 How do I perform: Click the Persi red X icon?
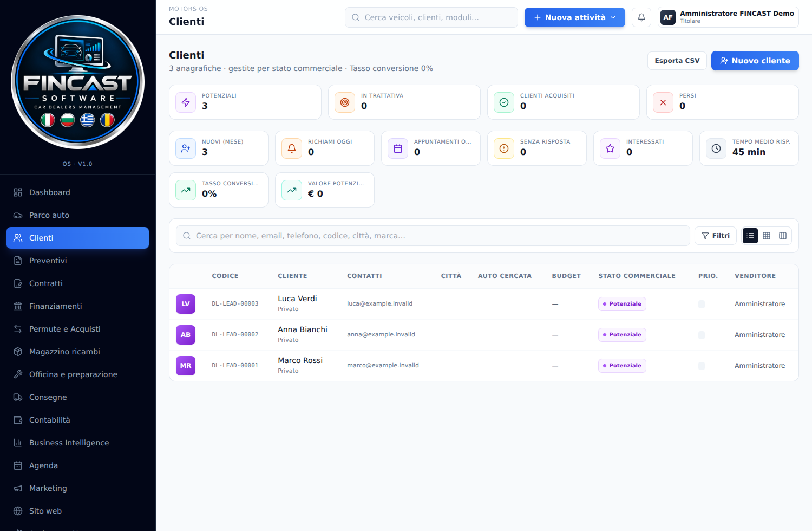(663, 102)
